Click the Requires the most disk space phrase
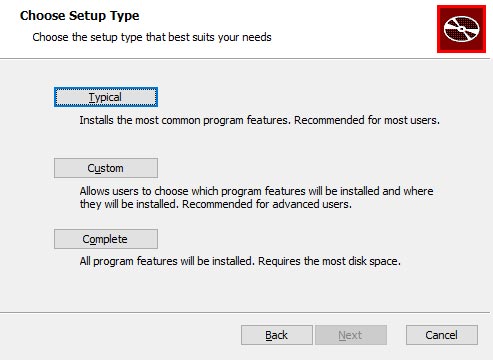 (329, 261)
